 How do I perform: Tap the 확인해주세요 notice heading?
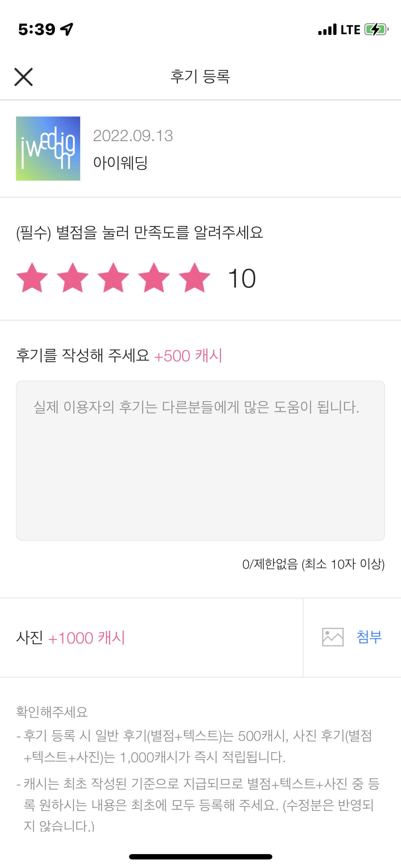tap(52, 712)
